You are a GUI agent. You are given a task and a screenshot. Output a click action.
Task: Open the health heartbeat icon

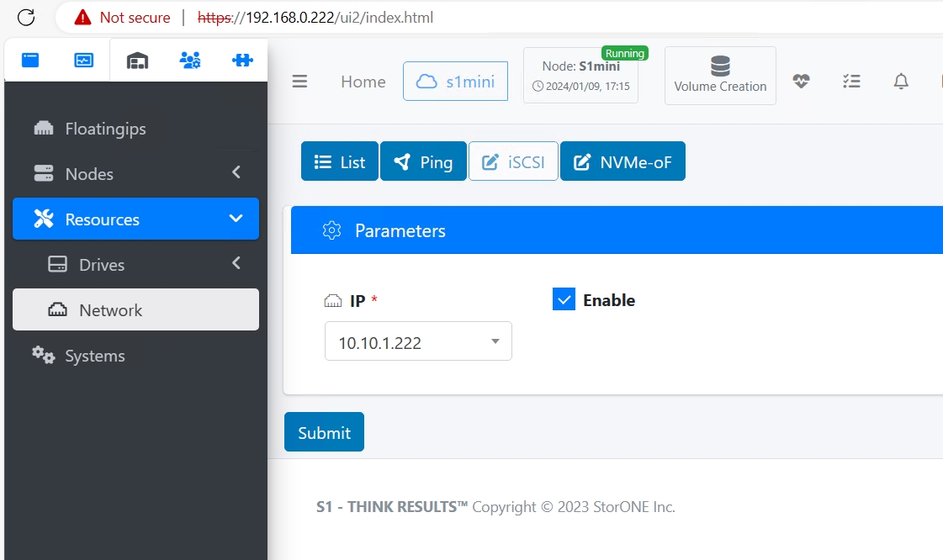point(801,81)
